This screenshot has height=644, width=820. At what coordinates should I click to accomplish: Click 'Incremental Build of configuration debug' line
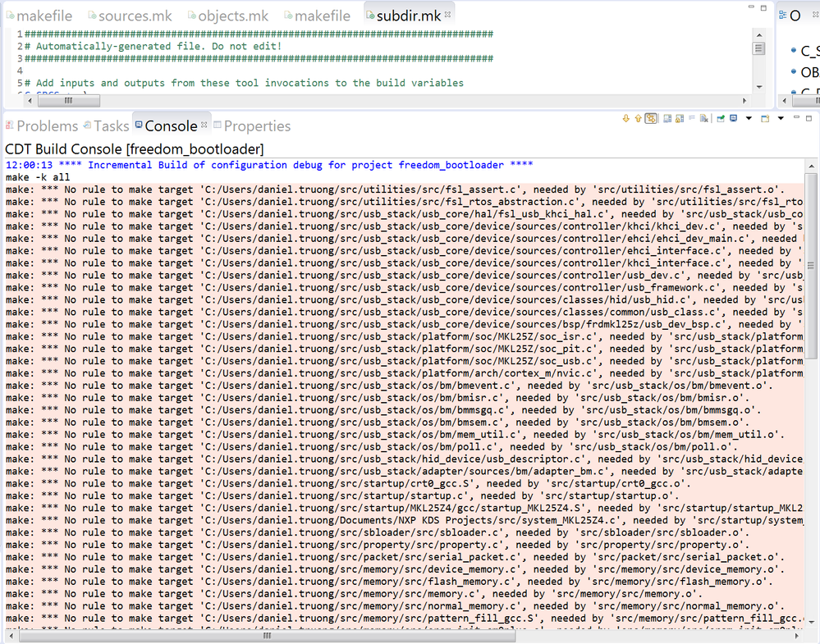click(269, 165)
